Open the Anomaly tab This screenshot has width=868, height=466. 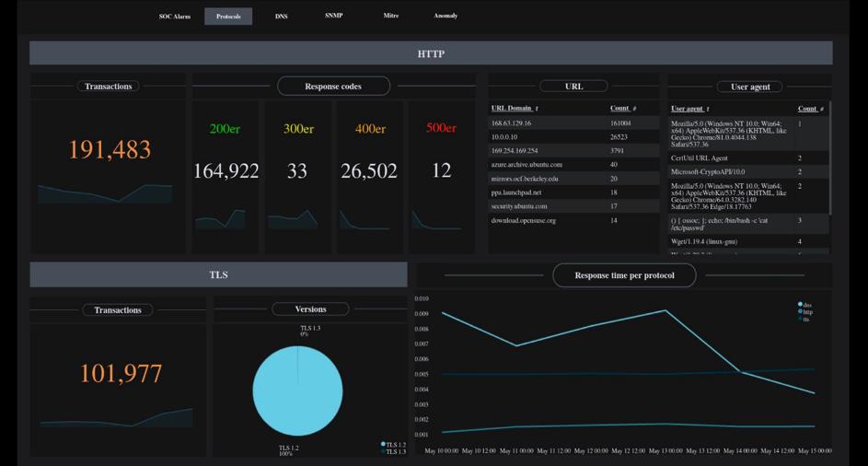tap(446, 16)
